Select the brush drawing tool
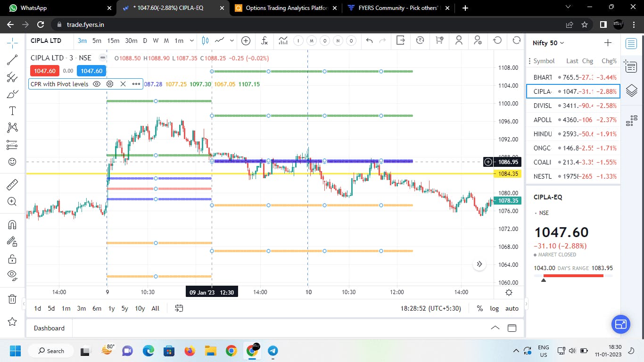Image resolution: width=644 pixels, height=362 pixels. tap(12, 94)
